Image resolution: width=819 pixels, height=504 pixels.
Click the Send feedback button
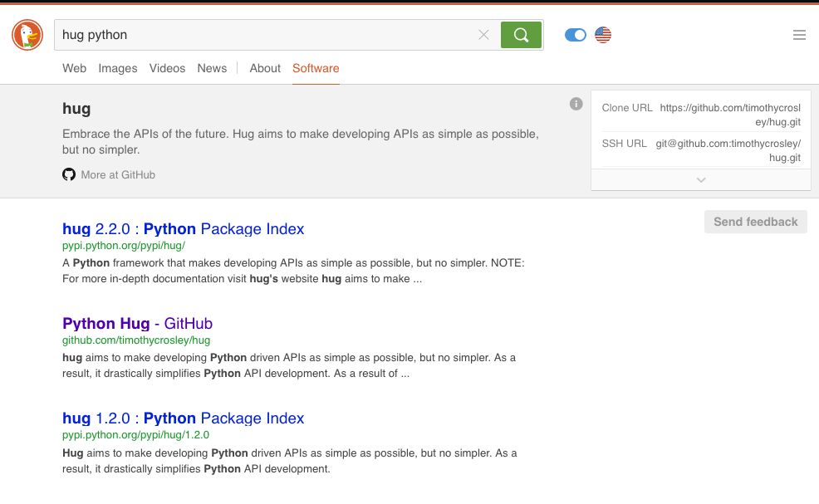(755, 222)
